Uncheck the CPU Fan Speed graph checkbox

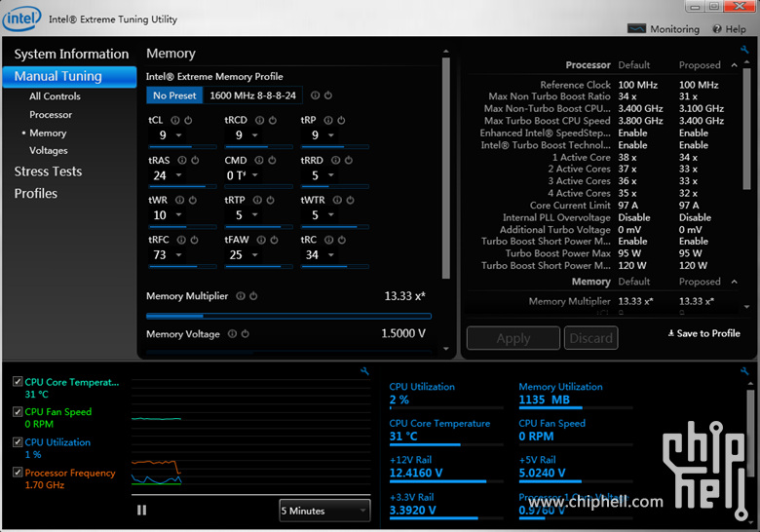[x=18, y=412]
